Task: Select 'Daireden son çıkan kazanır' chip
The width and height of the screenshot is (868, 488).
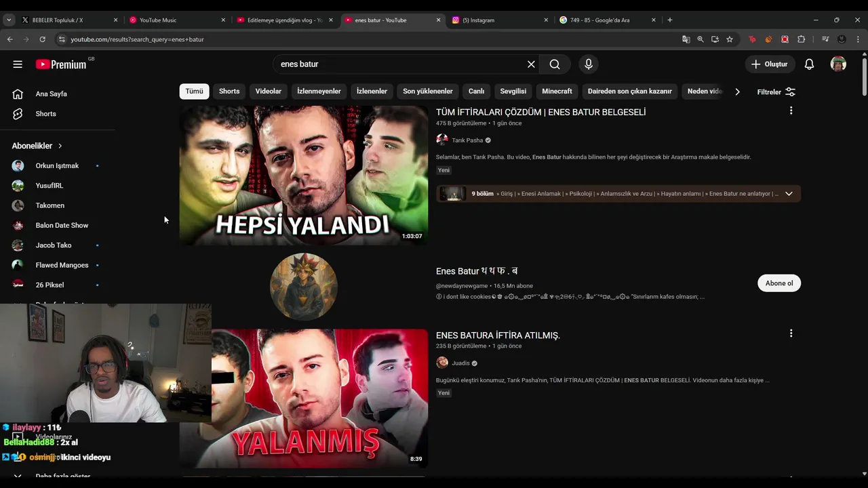Action: click(x=629, y=91)
